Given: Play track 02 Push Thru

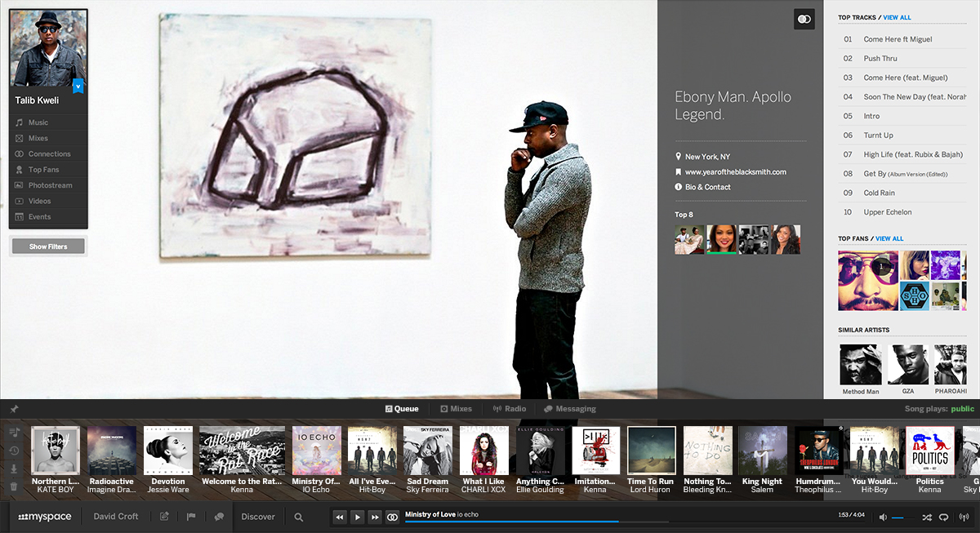Looking at the screenshot, I should pyautogui.click(x=902, y=59).
